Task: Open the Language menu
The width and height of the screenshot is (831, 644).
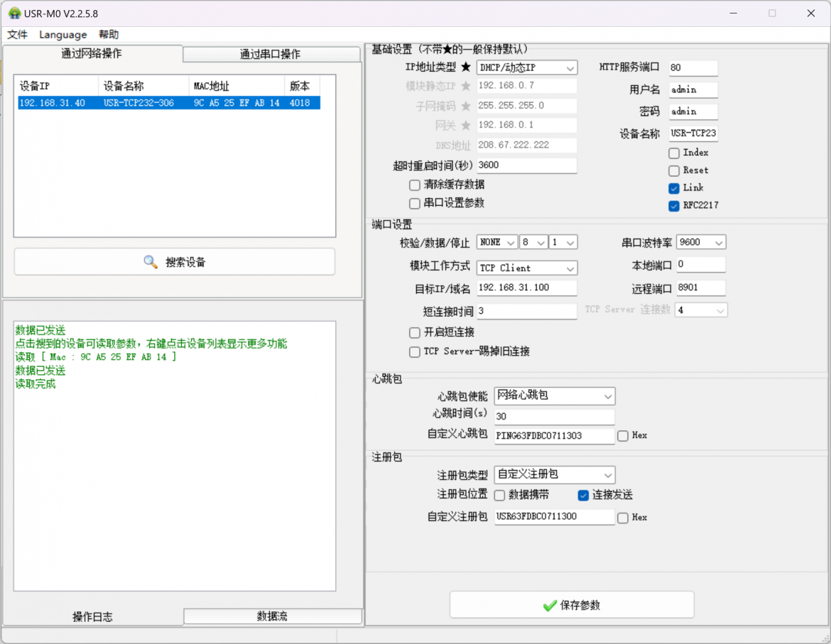Action: 63,34
